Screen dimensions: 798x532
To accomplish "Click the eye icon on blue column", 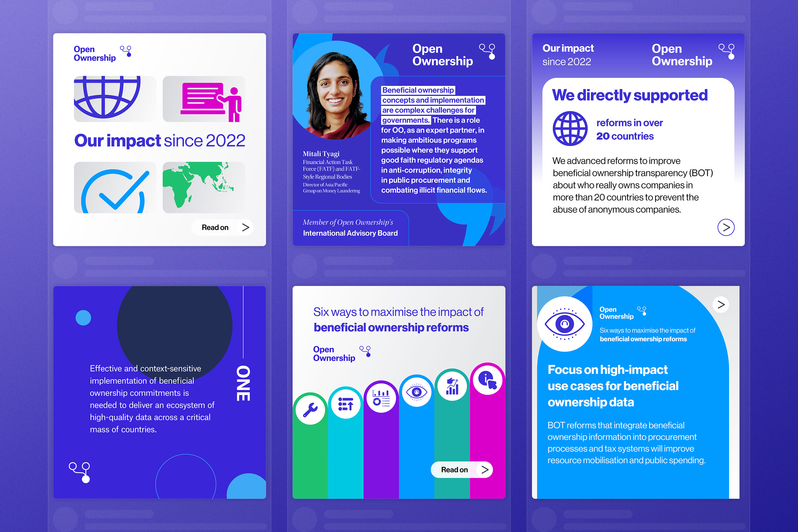I will coord(417,392).
